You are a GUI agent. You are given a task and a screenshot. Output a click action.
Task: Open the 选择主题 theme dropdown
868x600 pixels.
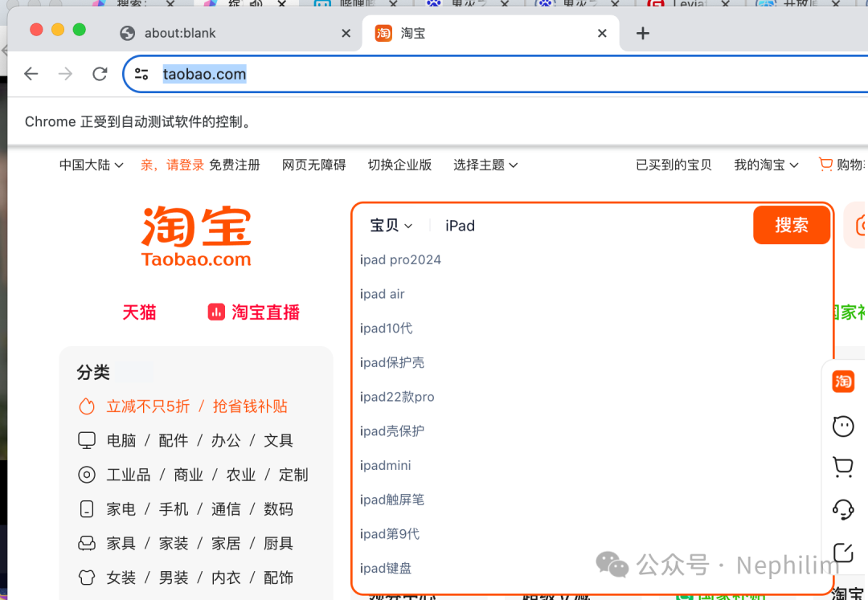click(485, 165)
